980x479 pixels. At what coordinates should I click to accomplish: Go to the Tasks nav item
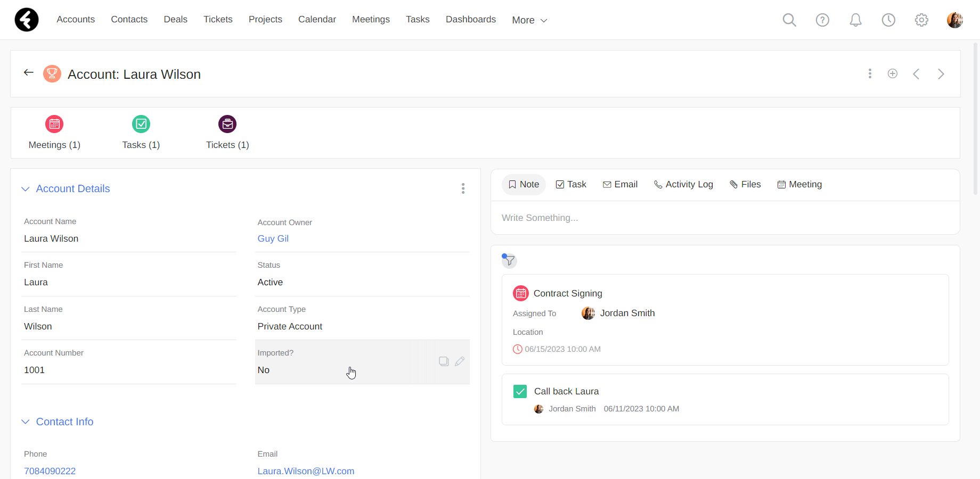(x=418, y=19)
